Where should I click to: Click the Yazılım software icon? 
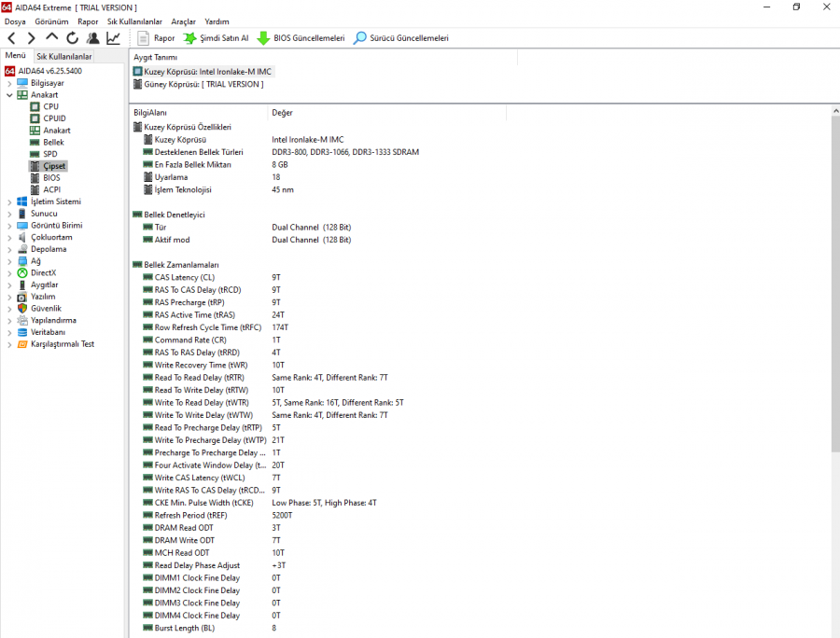coord(22,297)
